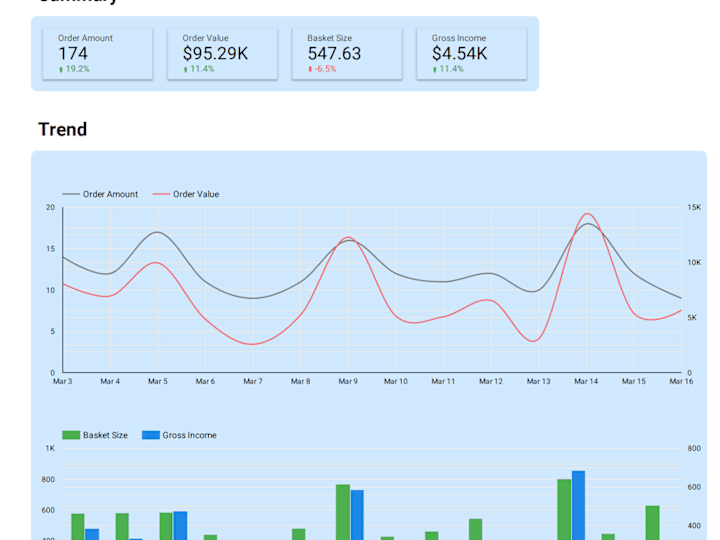
Task: Click the 19.2% change under Order Amount
Action: pos(74,69)
